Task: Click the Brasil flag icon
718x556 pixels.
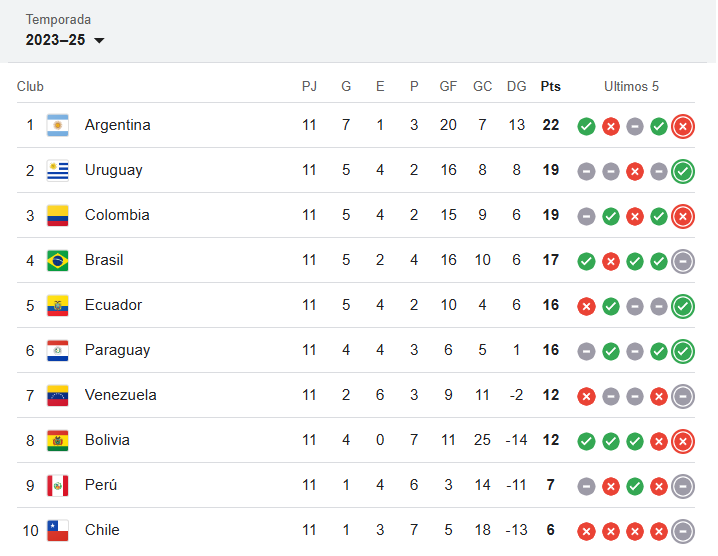Action: tap(58, 260)
